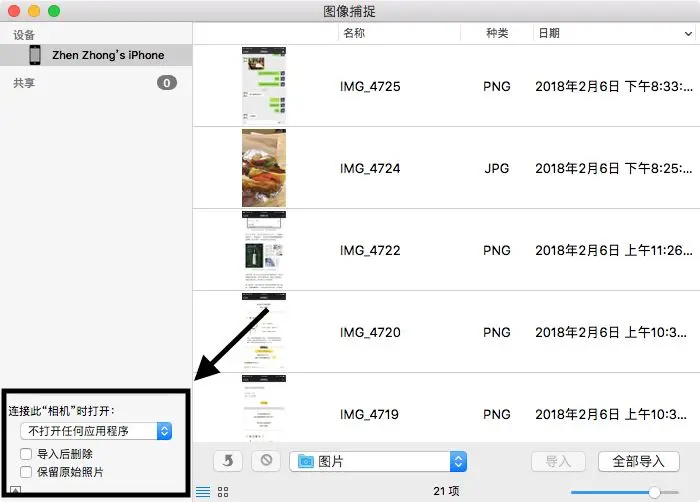The width and height of the screenshot is (700, 502).
Task: Select IMG_4720 thumbnail
Action: [x=264, y=332]
